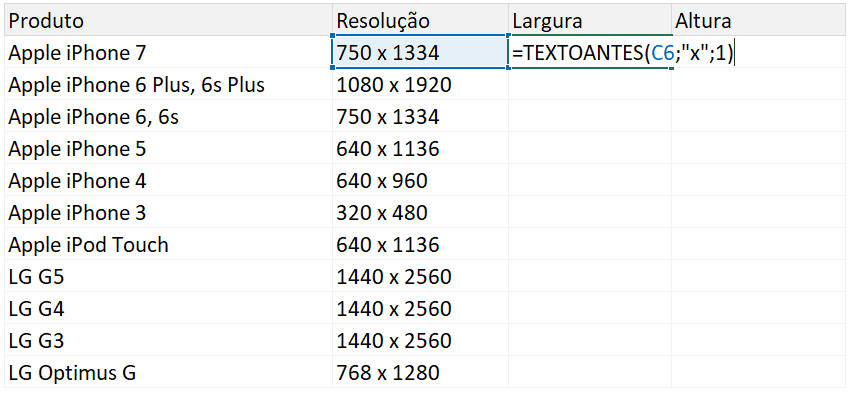Click iPhone 6, 6s resolution 750 x 1334
Screen dimensions: 850x393
coord(421,117)
